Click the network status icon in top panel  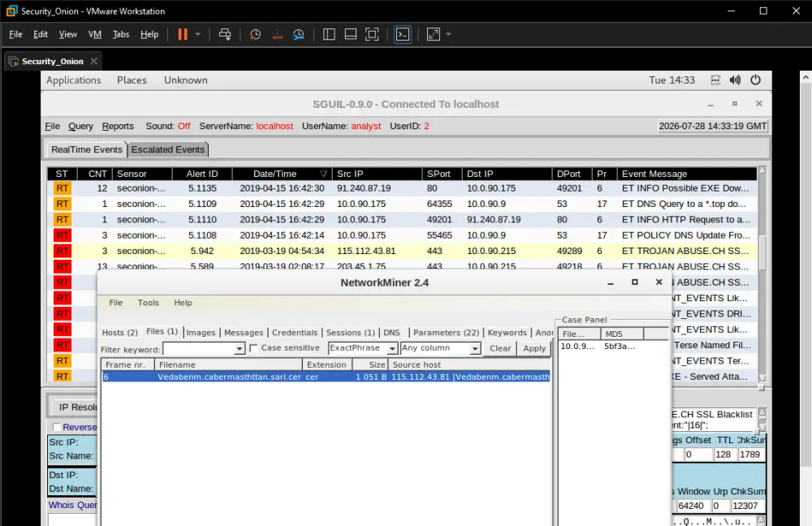pos(715,80)
